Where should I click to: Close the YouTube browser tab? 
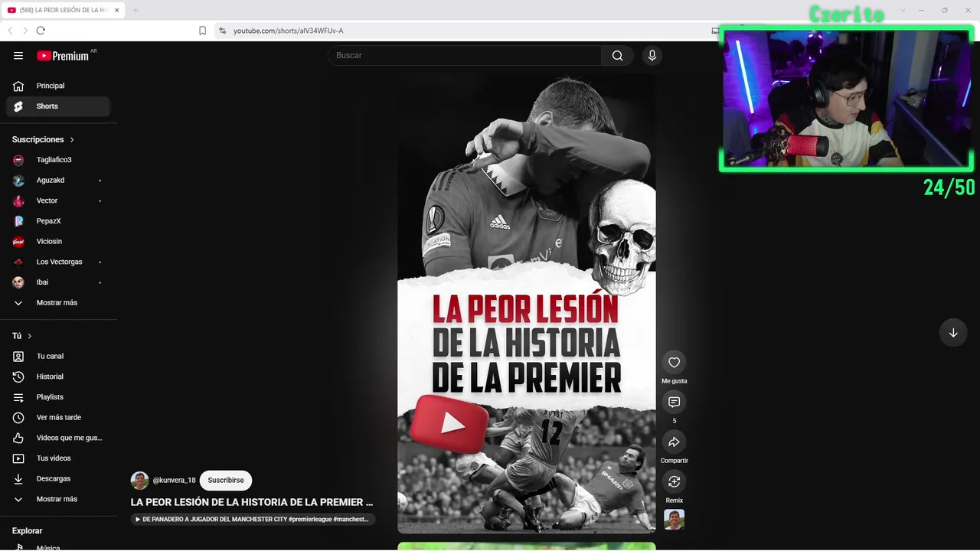(x=117, y=10)
